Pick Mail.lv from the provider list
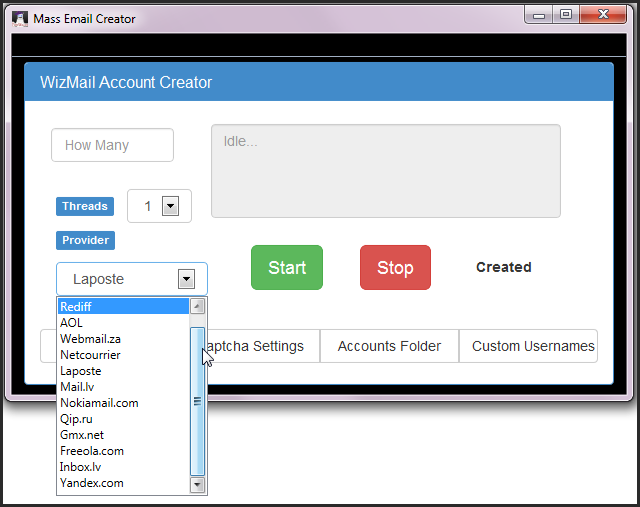 pyautogui.click(x=124, y=387)
